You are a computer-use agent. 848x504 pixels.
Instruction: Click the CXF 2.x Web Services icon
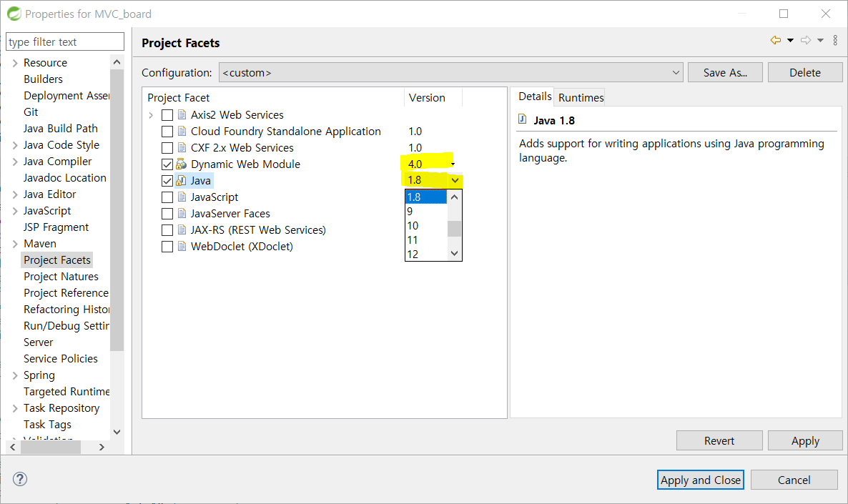[182, 148]
